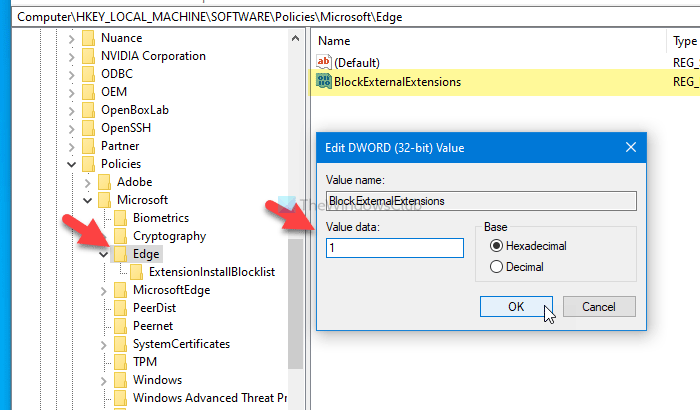Image resolution: width=700 pixels, height=410 pixels.
Task: Click the ExtensionInstallBlocklist folder icon
Action: click(x=136, y=272)
